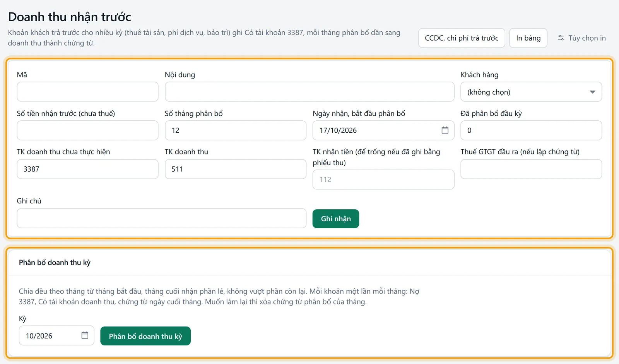Focus the Nội dung input field

tap(309, 92)
